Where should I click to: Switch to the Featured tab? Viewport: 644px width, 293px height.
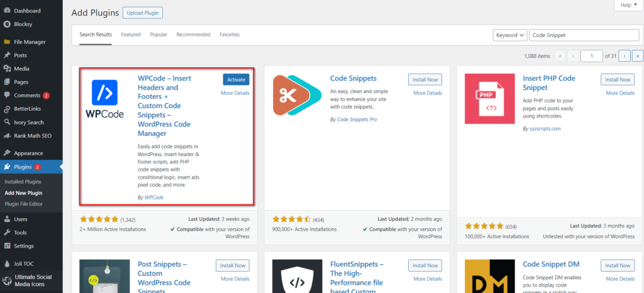pos(131,35)
